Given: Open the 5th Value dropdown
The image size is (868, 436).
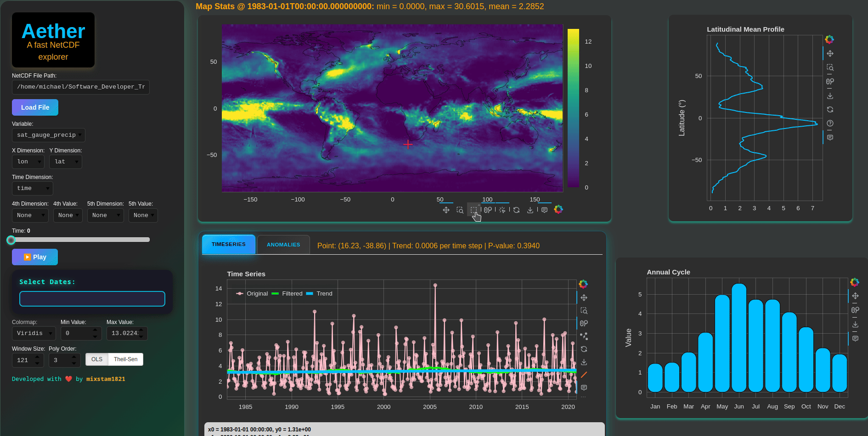Looking at the screenshot, I should [143, 215].
